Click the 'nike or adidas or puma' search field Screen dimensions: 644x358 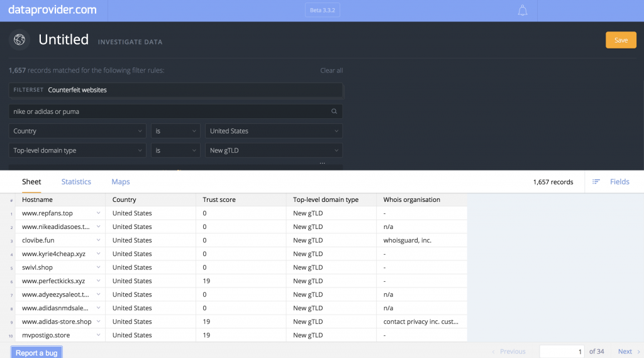(176, 111)
